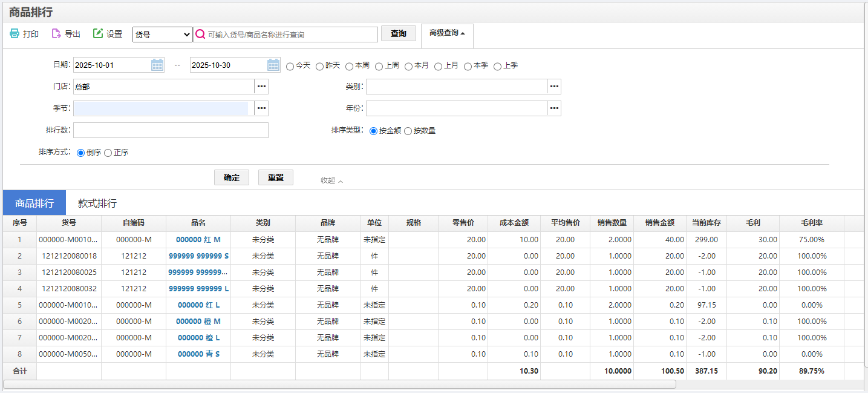Click 收起 to collapse filters

point(331,180)
